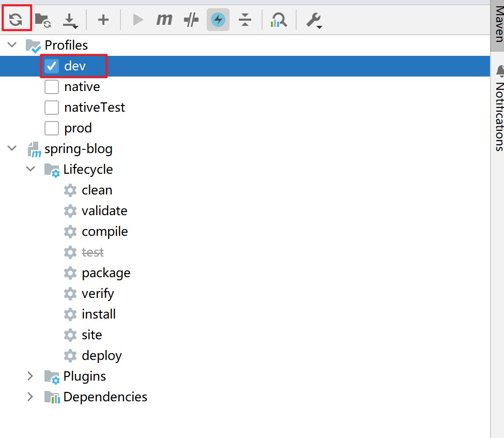Click the prod profile name
The image size is (504, 438).
[x=78, y=129]
